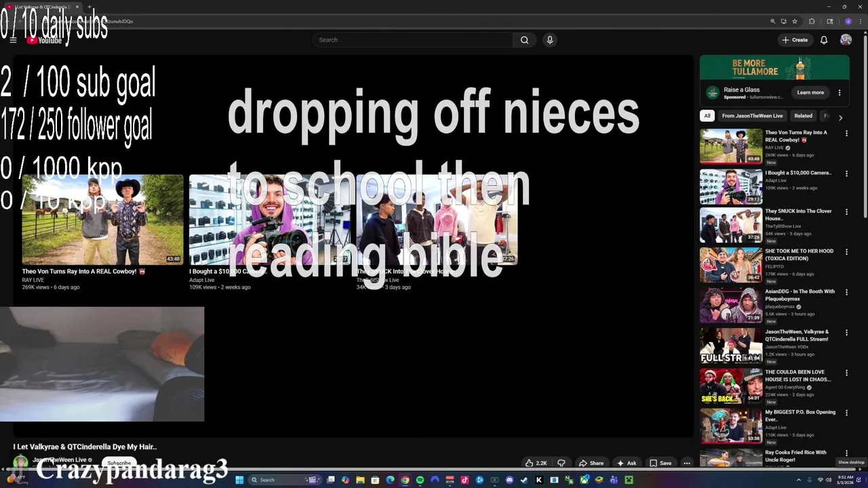Click the magnifier search button

click(524, 40)
